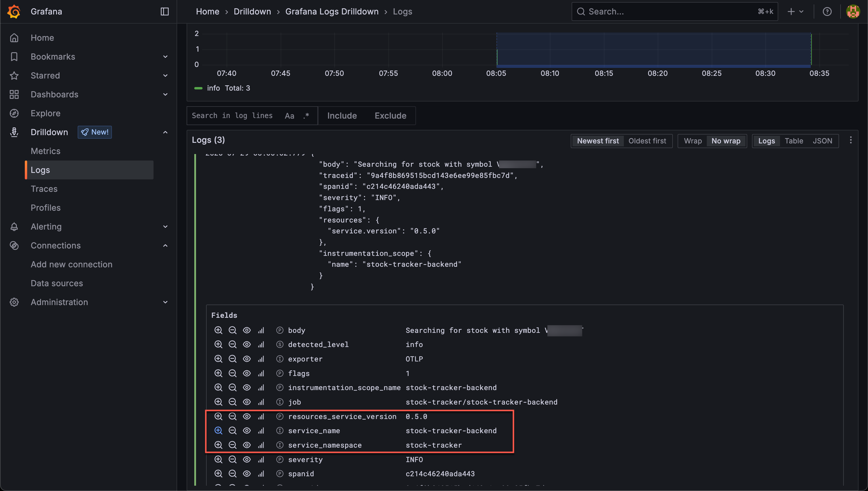This screenshot has width=868, height=491.
Task: Toggle detected_level field visibility eye icon
Action: click(x=247, y=344)
